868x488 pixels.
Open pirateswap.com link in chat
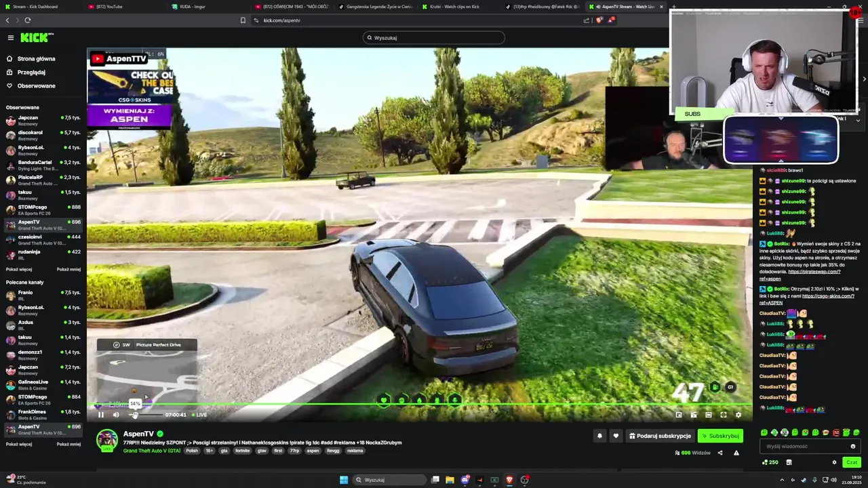814,272
